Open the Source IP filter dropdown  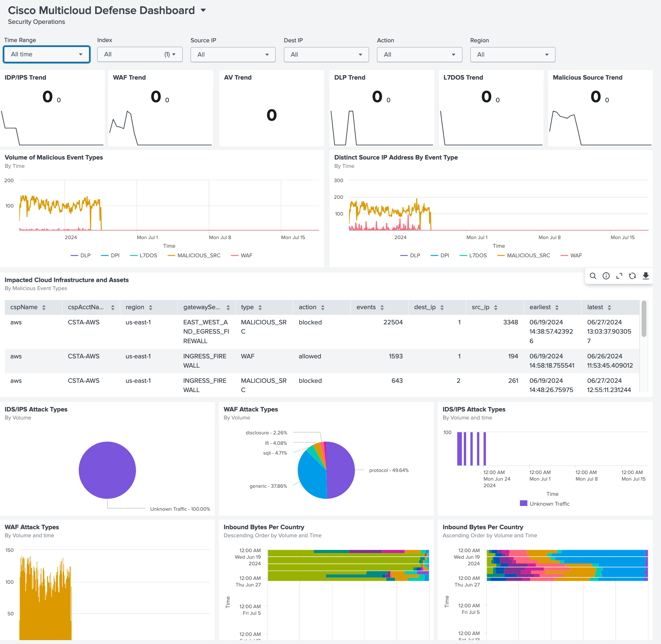click(233, 55)
